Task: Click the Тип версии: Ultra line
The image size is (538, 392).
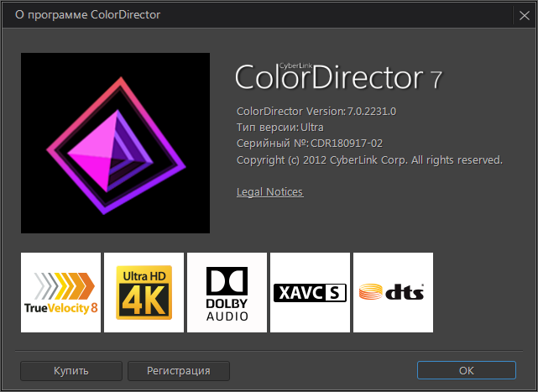Action: 280,128
